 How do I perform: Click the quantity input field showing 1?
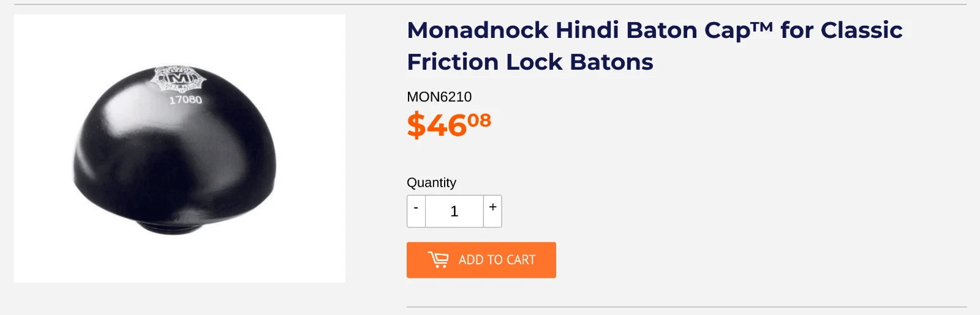(x=454, y=211)
